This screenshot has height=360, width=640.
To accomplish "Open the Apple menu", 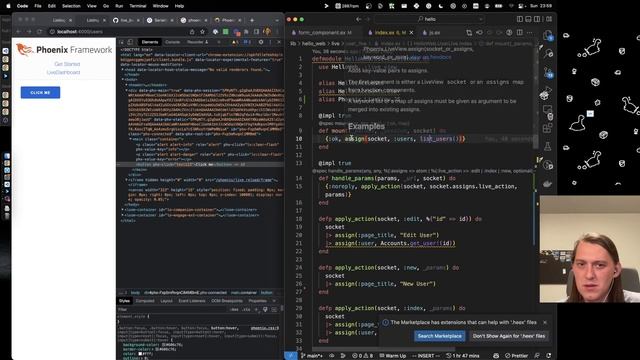I will coord(8,6).
